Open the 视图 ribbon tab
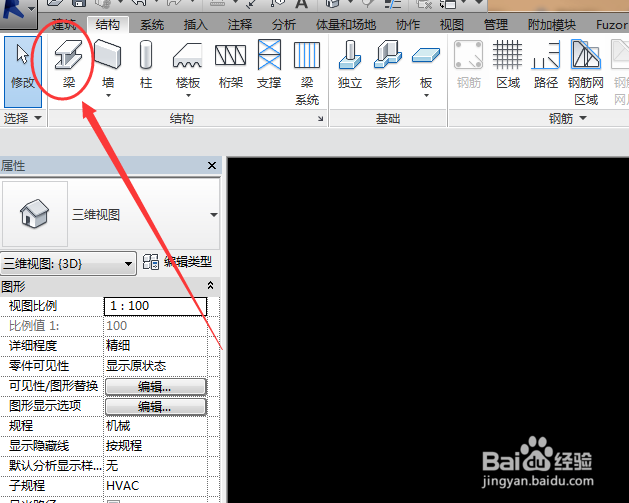Screen dimensions: 629x503 click(452, 25)
